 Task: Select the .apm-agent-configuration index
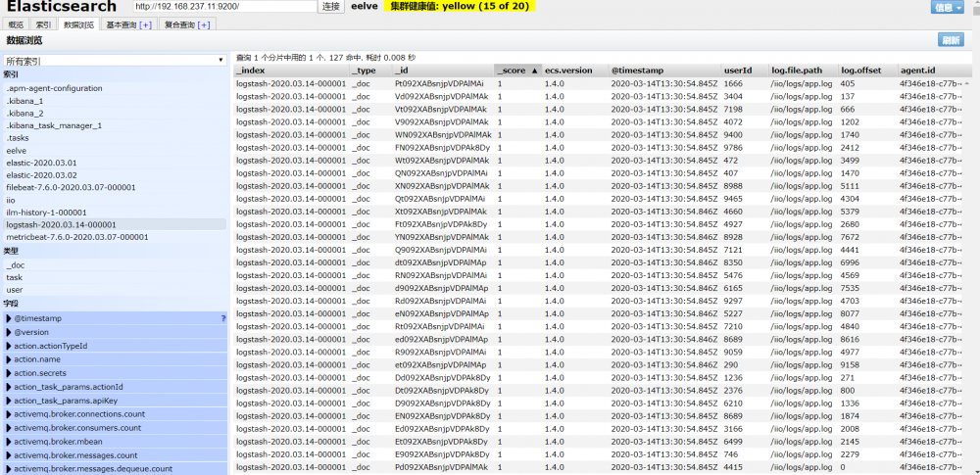click(115, 89)
